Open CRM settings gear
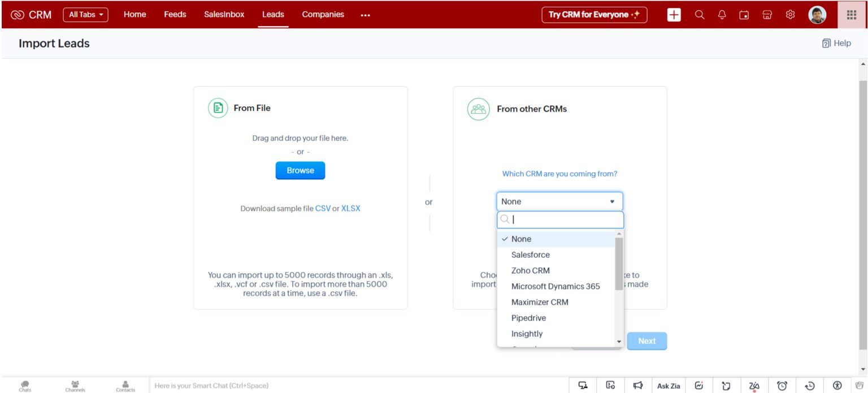868x393 pixels. (789, 14)
